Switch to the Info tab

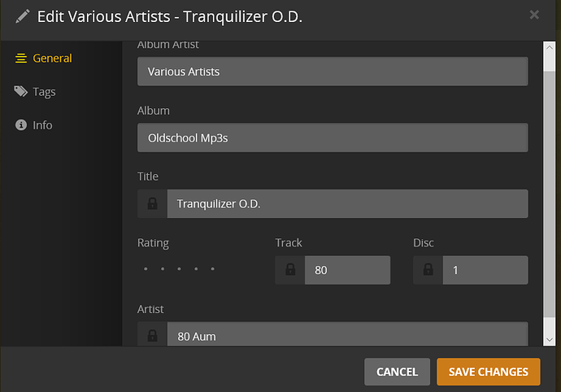[42, 125]
